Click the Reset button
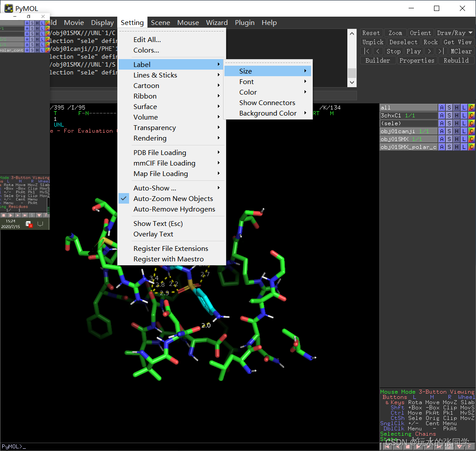 coord(371,33)
